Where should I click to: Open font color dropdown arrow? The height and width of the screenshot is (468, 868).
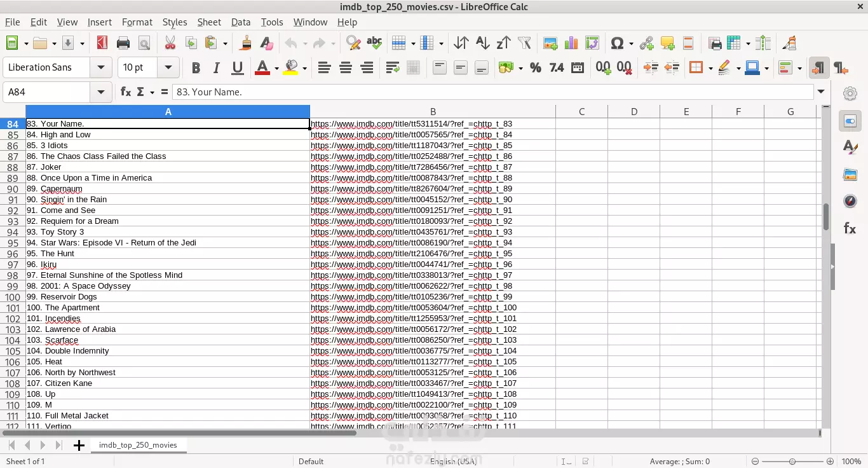coord(276,68)
